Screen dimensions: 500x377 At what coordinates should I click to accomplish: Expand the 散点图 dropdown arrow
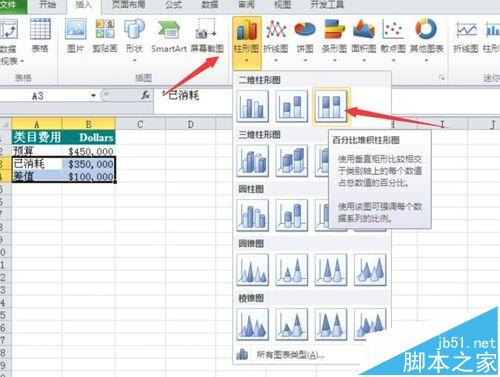393,60
